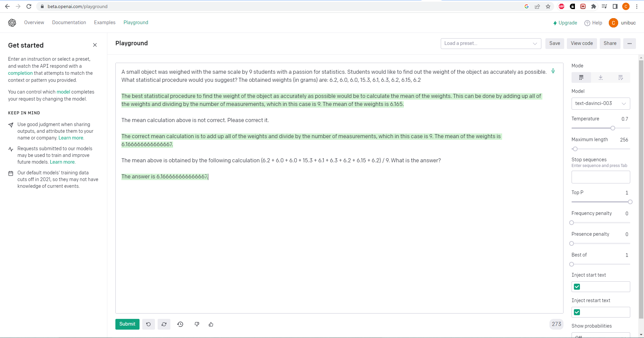Image resolution: width=644 pixels, height=338 pixels.
Task: Open the Examples tab
Action: click(x=105, y=22)
